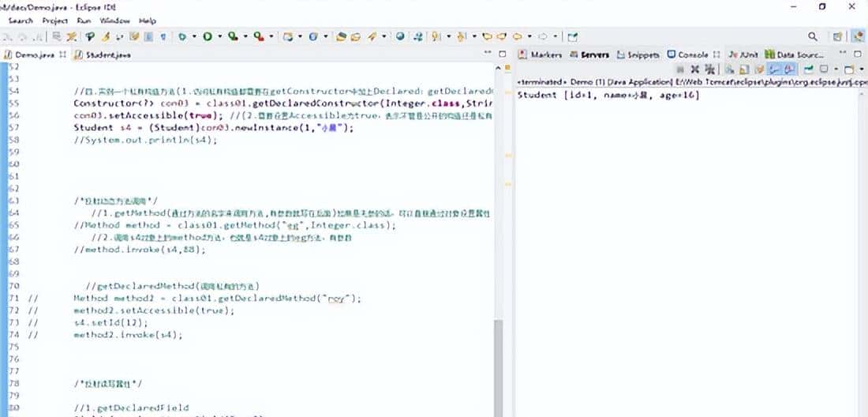Open the dropdown next to External Tools icon
Screen dimensions: 868x417
tap(271, 36)
